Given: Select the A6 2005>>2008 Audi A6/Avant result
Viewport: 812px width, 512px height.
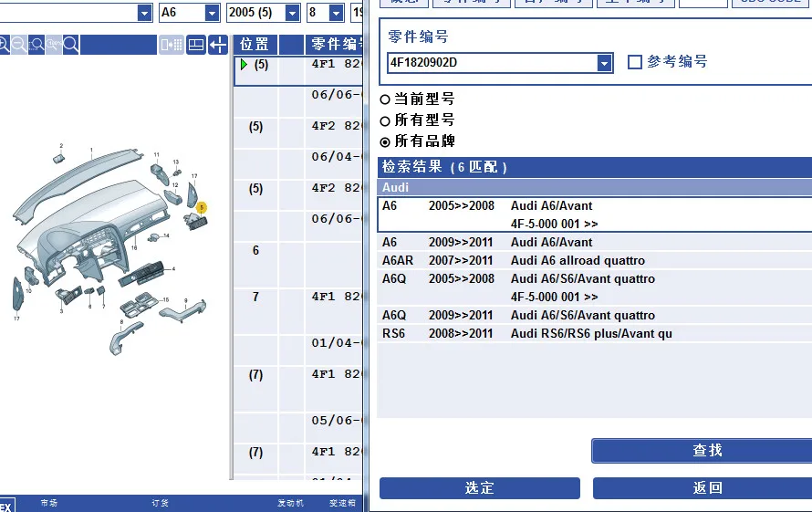Looking at the screenshot, I should click(595, 214).
